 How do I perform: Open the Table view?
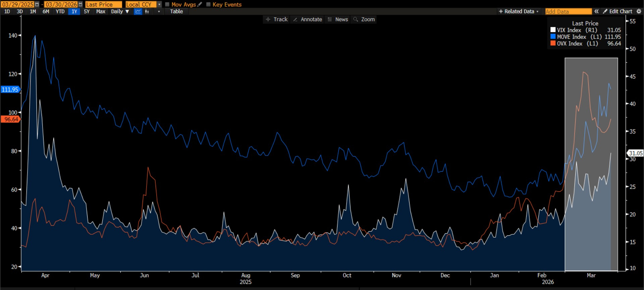(176, 11)
